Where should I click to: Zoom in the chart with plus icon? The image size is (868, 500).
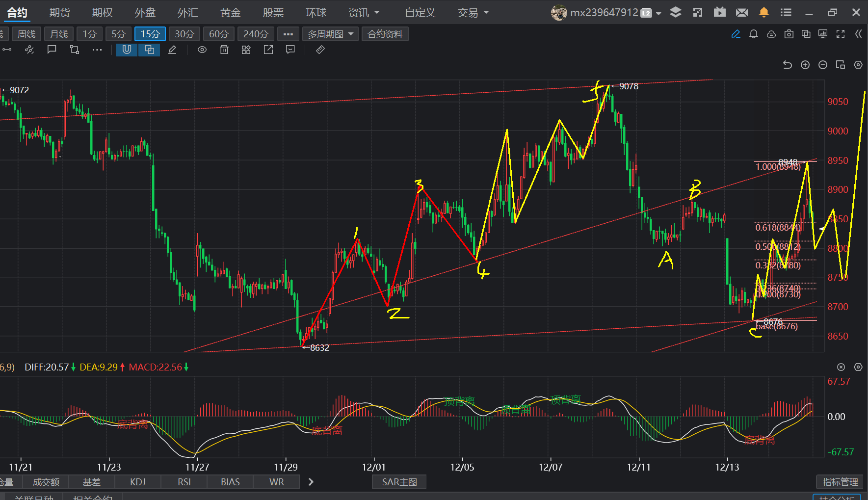(x=805, y=65)
